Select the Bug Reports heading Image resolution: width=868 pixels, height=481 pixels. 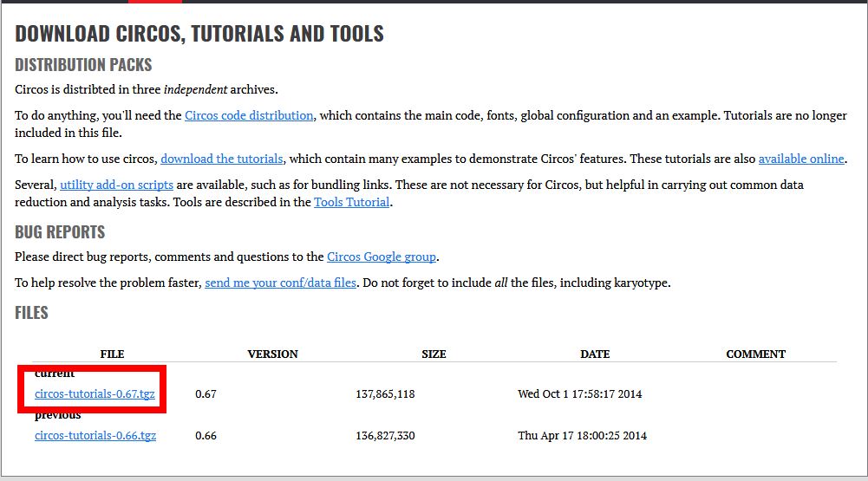60,232
